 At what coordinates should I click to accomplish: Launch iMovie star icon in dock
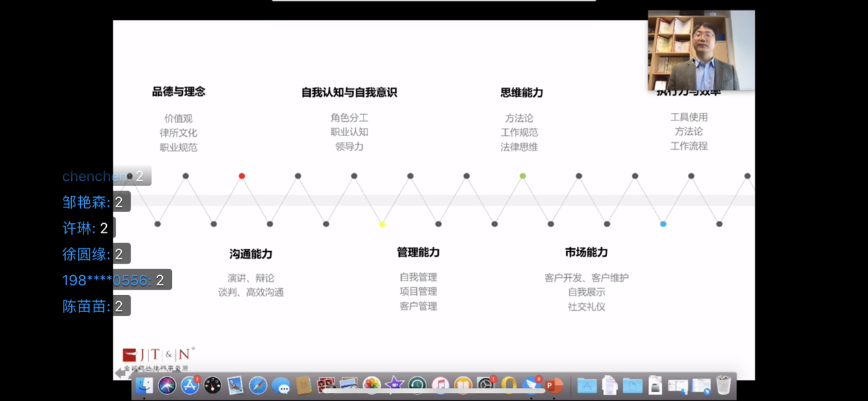point(394,386)
